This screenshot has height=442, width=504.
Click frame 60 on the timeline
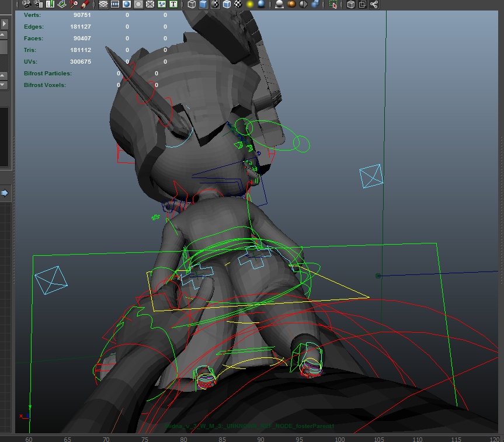click(29, 439)
